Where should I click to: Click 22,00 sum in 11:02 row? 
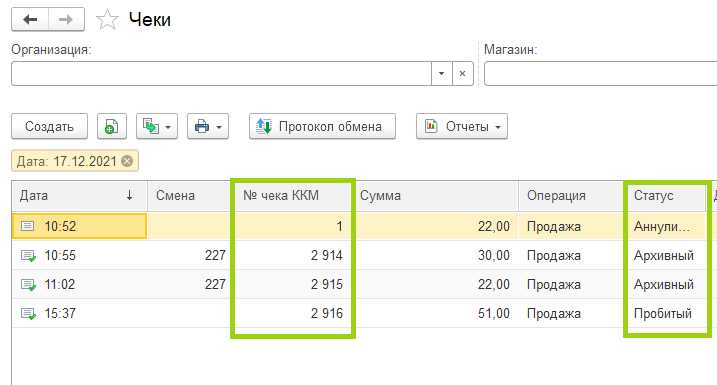tap(493, 284)
